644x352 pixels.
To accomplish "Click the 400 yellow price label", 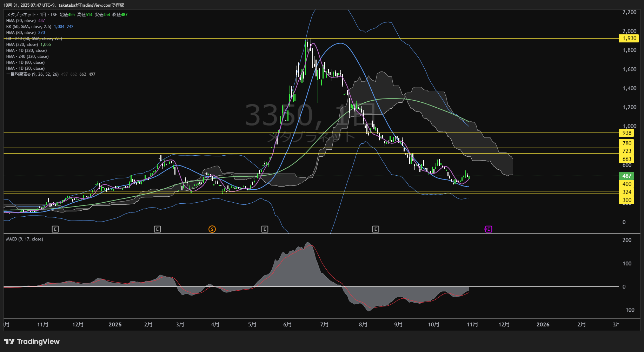I will click(627, 184).
